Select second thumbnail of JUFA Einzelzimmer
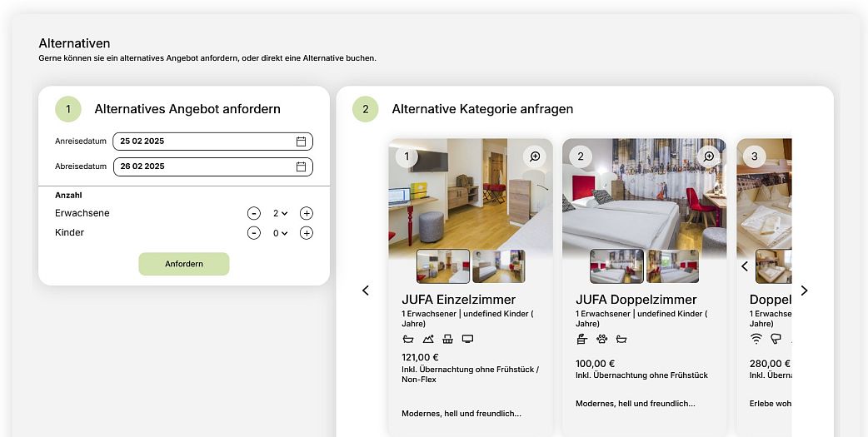Screen dimensions: 868x437 pos(499,266)
